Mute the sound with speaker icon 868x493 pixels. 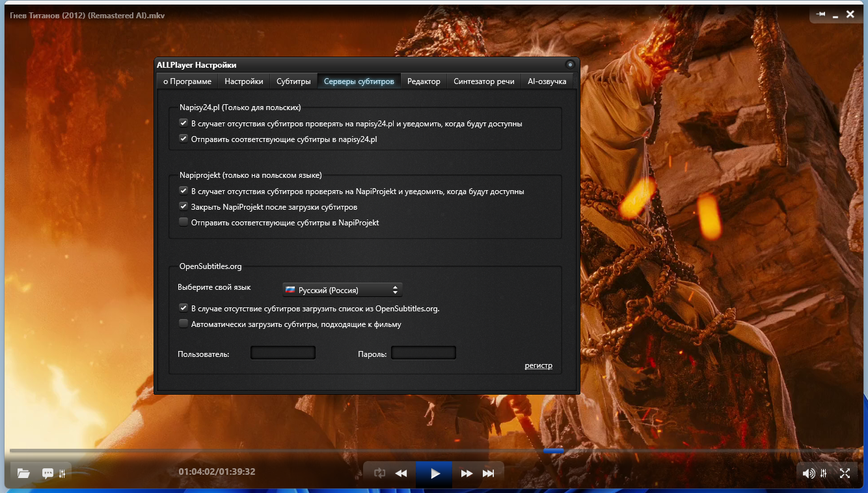(x=809, y=473)
